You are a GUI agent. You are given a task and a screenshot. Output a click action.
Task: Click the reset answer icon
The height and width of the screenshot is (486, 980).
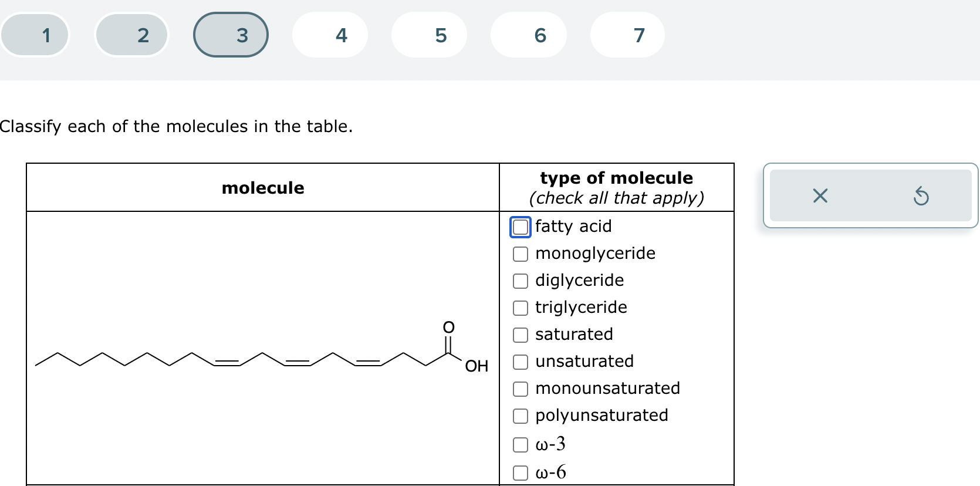pyautogui.click(x=922, y=196)
